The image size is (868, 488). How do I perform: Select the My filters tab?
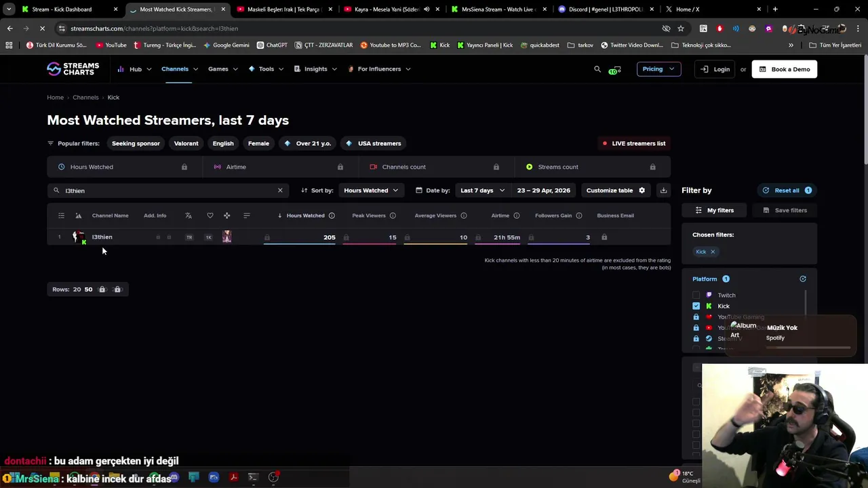715,210
